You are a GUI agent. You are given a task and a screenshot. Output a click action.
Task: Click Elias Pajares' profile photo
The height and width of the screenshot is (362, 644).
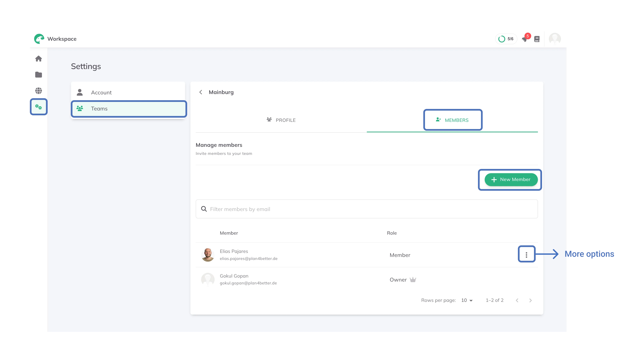point(208,255)
